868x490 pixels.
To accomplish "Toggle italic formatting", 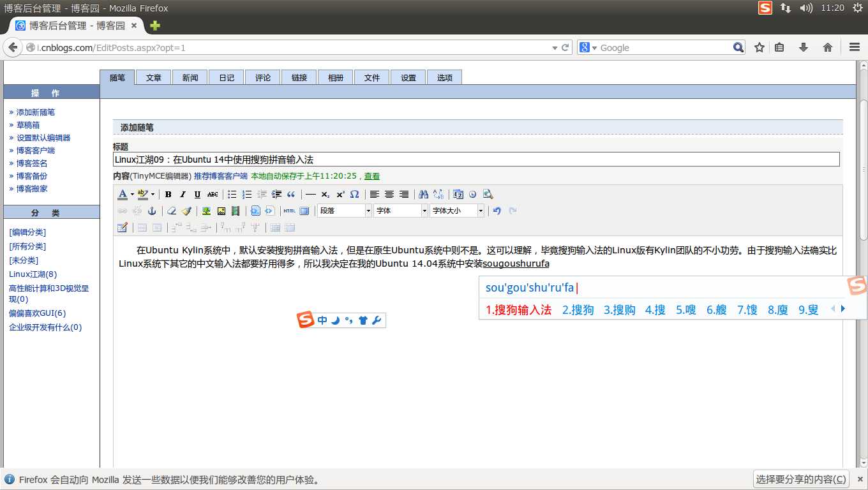I will pyautogui.click(x=183, y=195).
